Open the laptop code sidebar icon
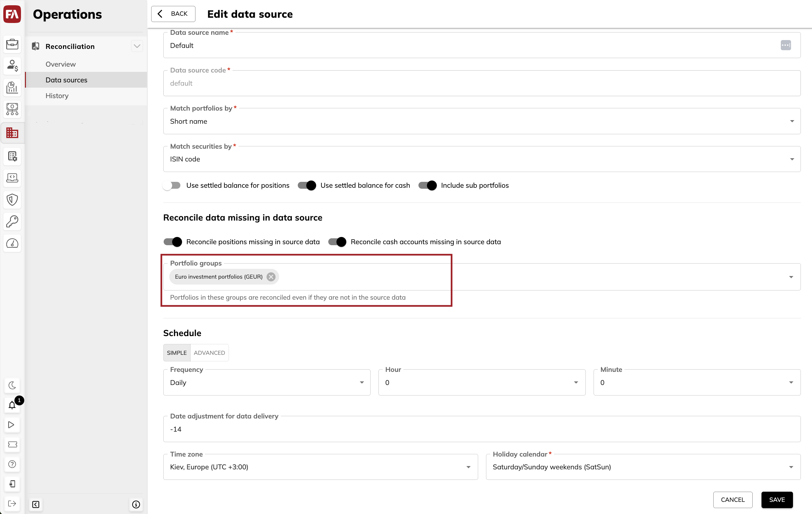 (x=12, y=178)
